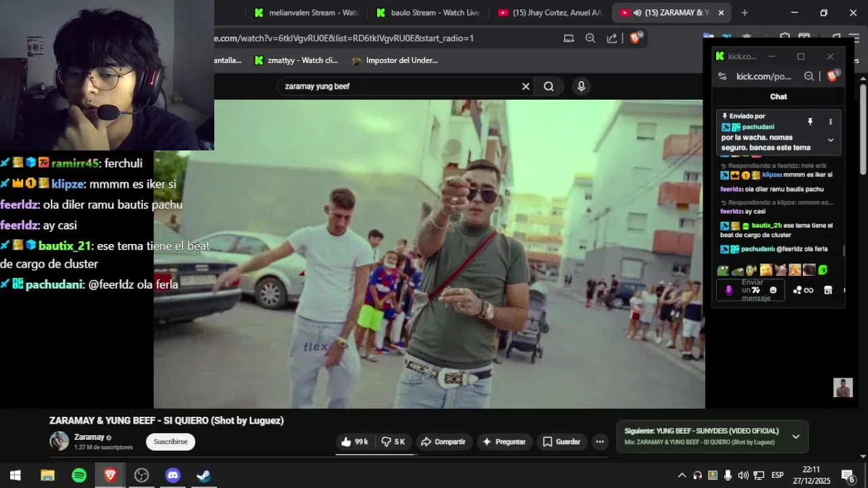The width and height of the screenshot is (868, 488).
Task: Open Zaramay channel avatar
Action: click(x=59, y=441)
